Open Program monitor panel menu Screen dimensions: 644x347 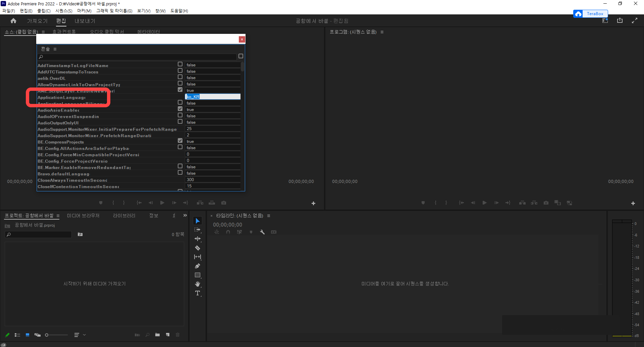(382, 32)
